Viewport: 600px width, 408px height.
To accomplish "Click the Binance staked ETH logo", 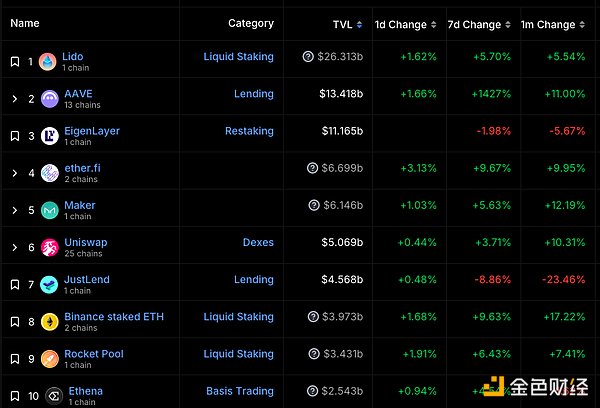I will 48,321.
